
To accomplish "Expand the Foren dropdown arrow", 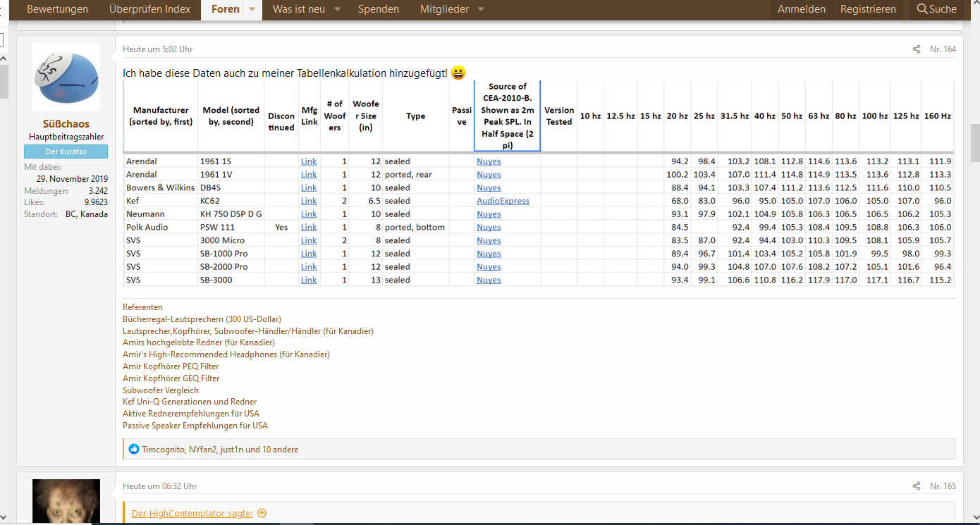I will [x=252, y=10].
